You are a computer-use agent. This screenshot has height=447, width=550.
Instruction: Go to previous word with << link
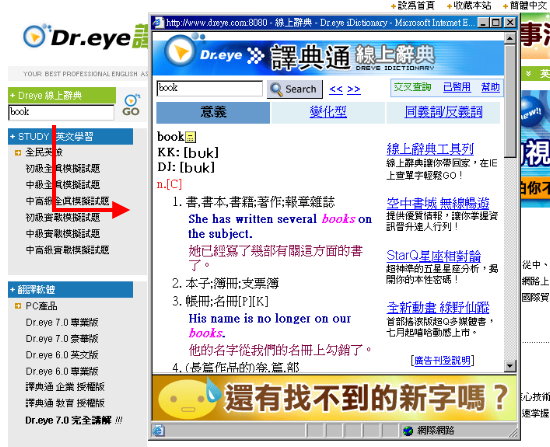[x=336, y=89]
